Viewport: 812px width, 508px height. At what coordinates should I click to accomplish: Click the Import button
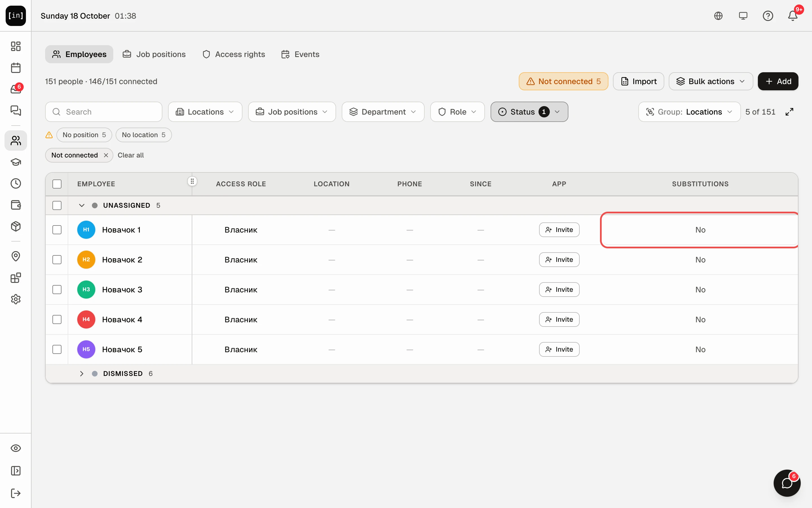638,81
